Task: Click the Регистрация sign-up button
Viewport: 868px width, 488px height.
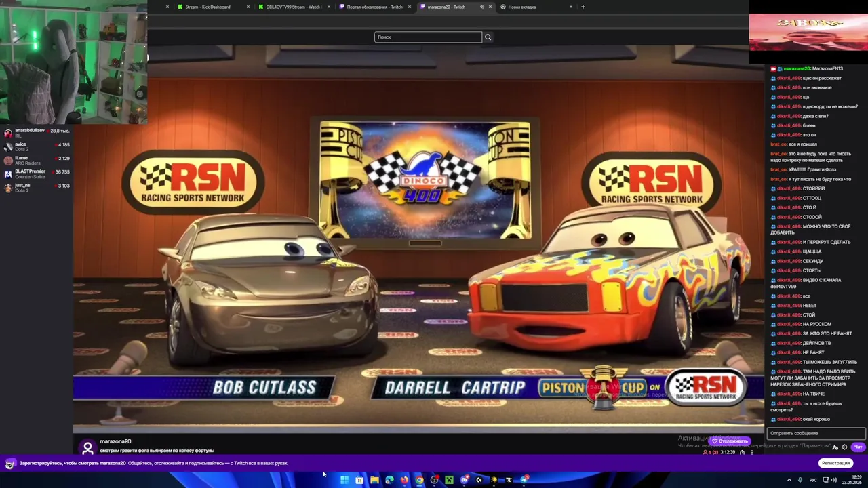Action: pos(835,463)
